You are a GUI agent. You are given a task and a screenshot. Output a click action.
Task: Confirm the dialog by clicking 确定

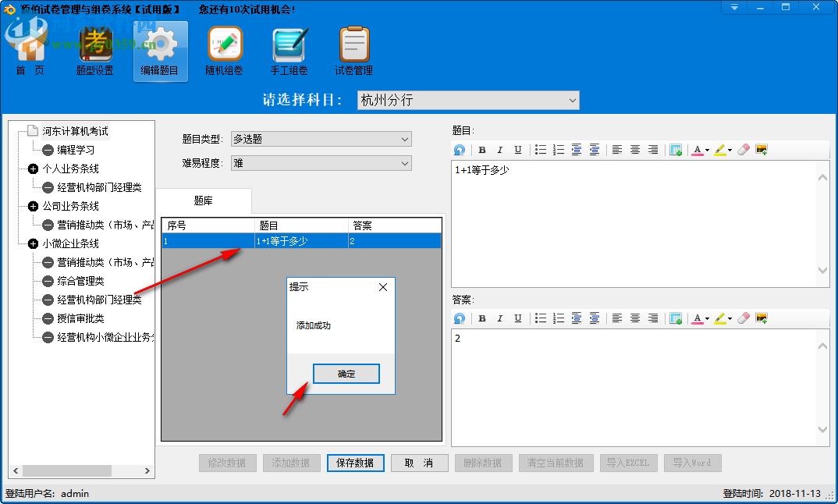click(346, 374)
